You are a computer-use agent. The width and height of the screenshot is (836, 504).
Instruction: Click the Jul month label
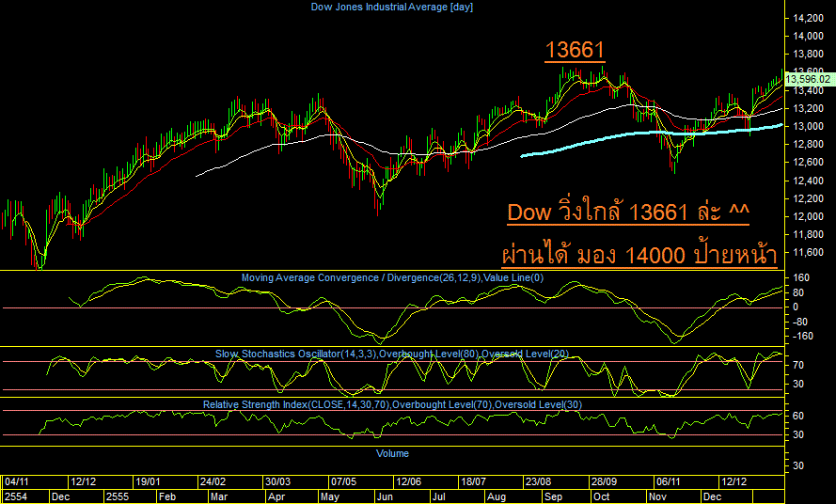[x=439, y=496]
